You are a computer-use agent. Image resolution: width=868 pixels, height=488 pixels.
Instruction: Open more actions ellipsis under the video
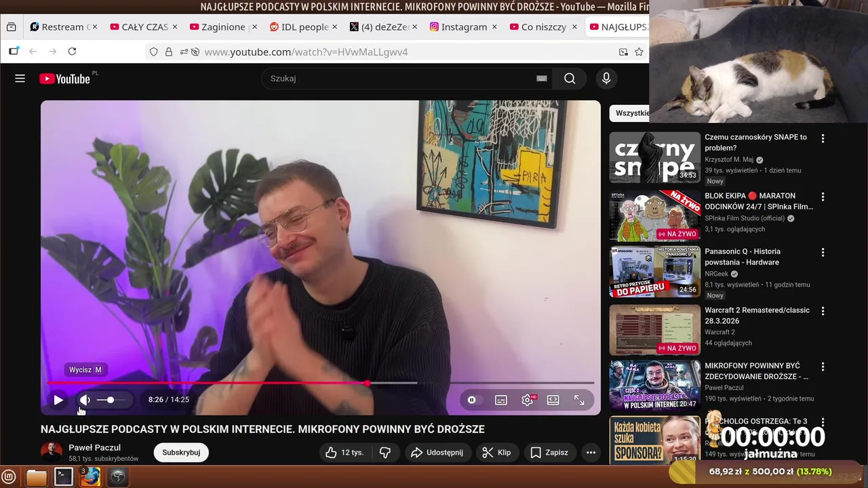click(591, 452)
